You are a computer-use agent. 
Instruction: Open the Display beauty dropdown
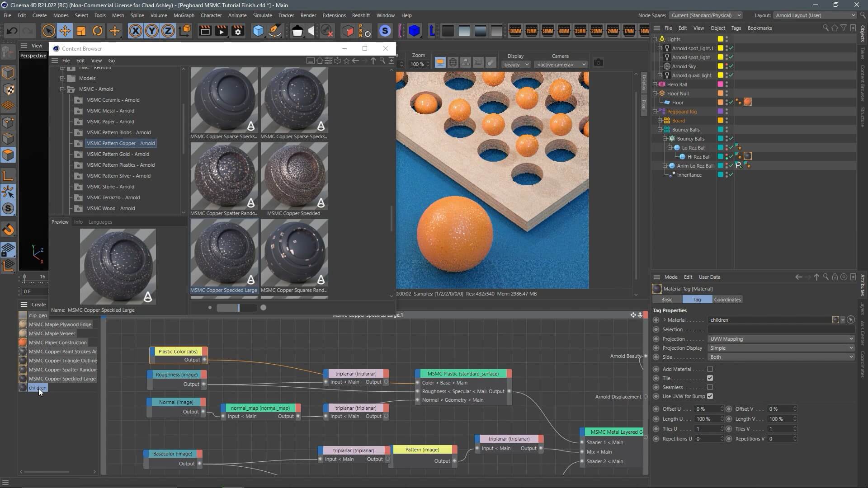(516, 65)
